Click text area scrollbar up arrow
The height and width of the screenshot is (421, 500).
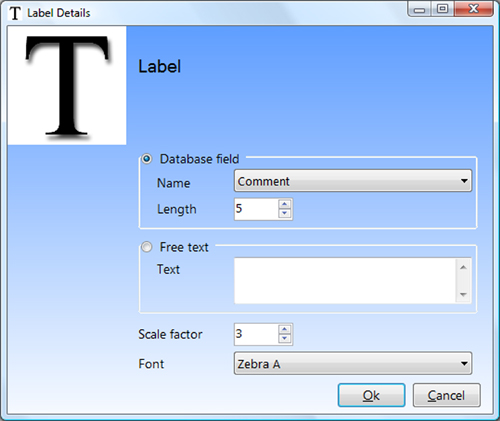click(x=463, y=267)
